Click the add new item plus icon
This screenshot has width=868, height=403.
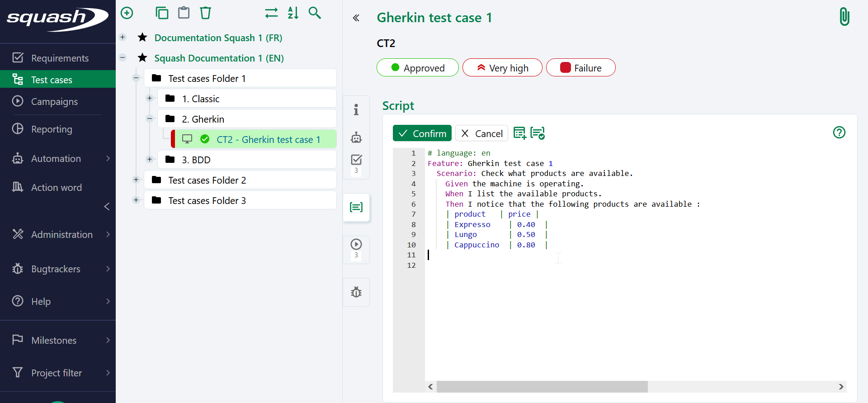127,13
